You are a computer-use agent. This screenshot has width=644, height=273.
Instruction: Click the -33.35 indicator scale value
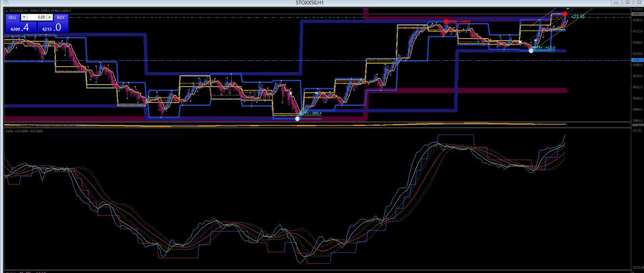[637, 131]
